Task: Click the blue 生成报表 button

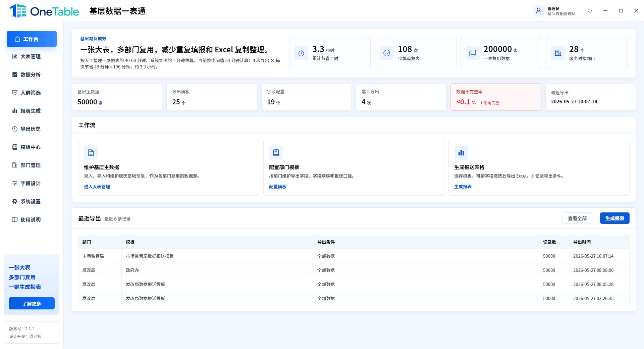Action: [x=615, y=218]
